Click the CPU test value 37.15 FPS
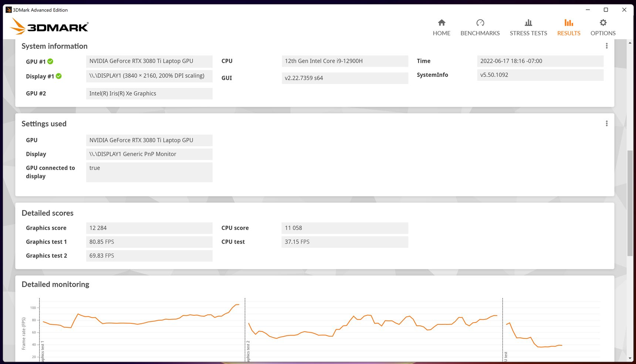The image size is (636, 364). [x=345, y=242]
